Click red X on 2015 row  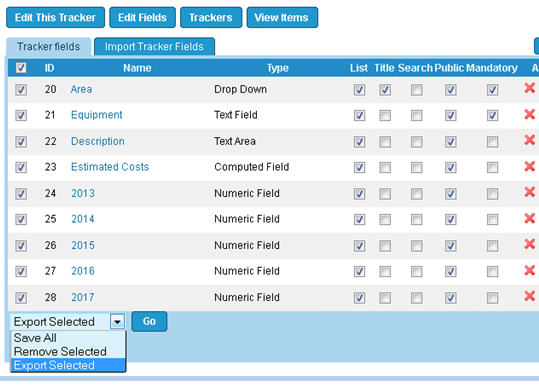tap(529, 244)
